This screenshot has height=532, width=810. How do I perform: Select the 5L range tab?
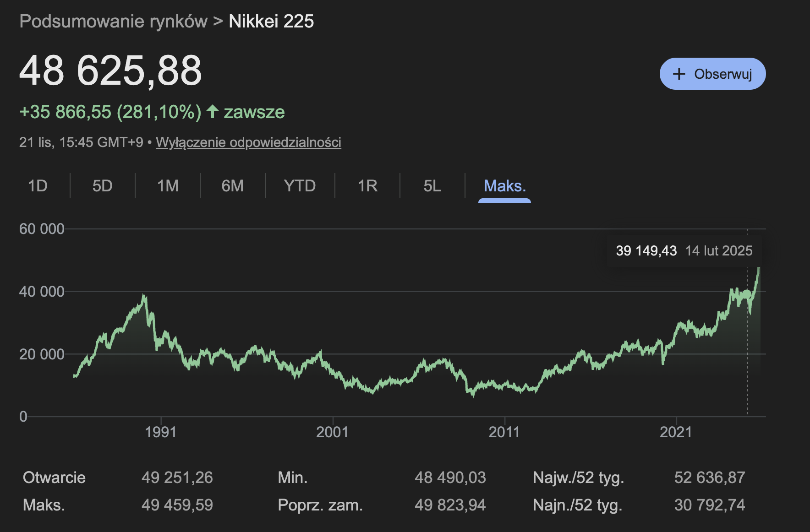coord(432,186)
